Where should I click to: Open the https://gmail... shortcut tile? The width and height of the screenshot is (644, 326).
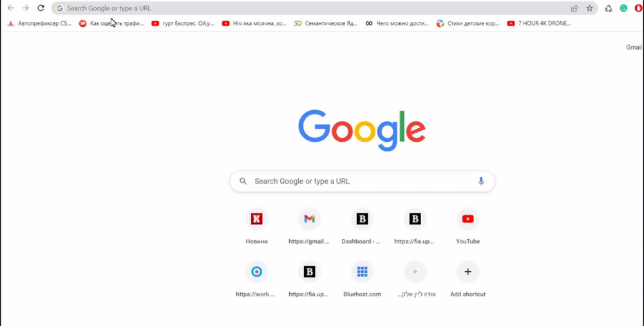(309, 227)
